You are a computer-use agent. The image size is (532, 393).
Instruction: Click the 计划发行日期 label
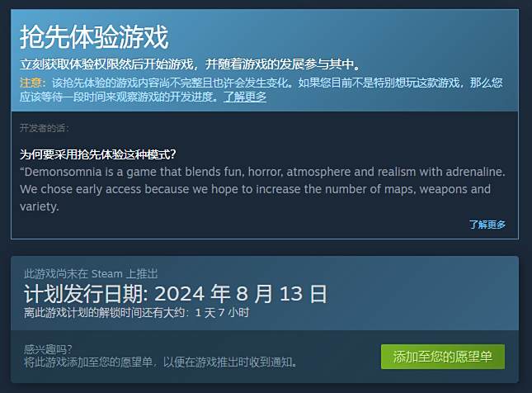(83, 293)
